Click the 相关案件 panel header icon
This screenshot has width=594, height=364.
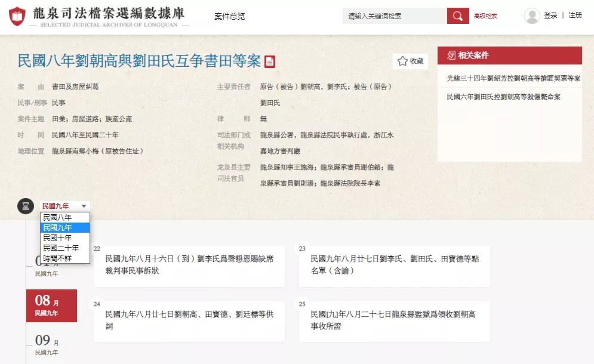[x=451, y=54]
